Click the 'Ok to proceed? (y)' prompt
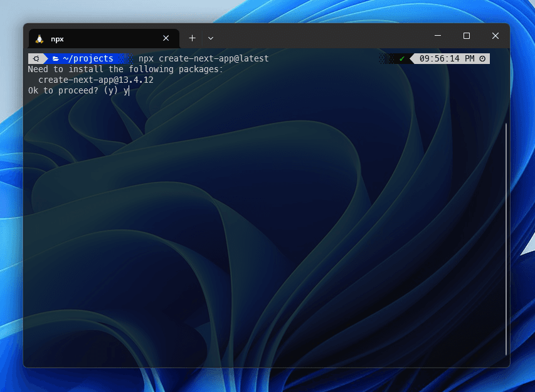 (x=73, y=90)
